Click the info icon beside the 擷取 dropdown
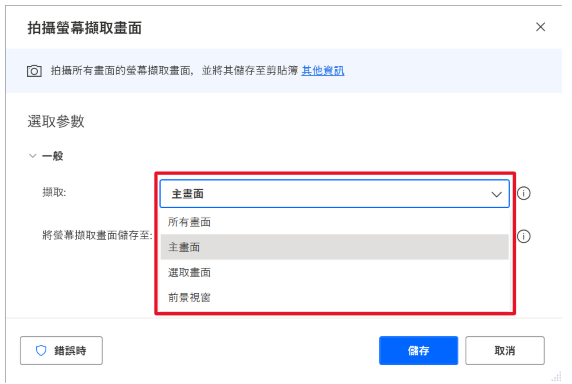Viewport: 572px width, 384px height. (x=523, y=193)
